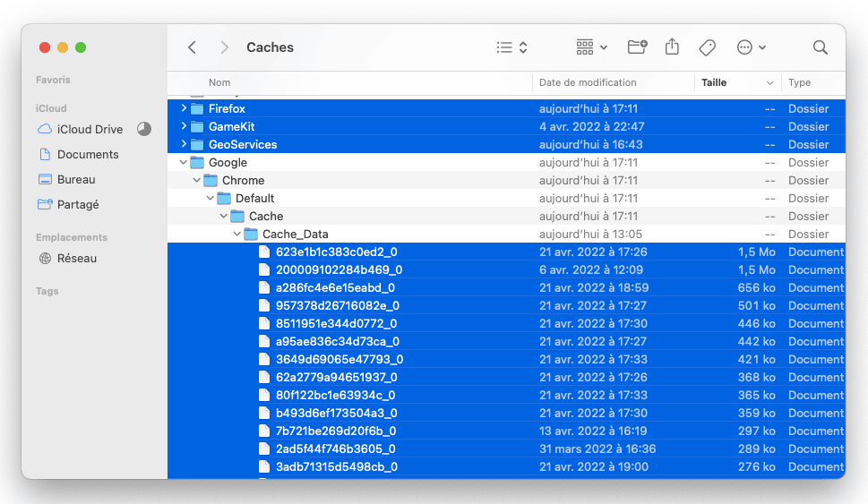Open the list view switcher
The width and height of the screenshot is (868, 504).
pos(512,47)
